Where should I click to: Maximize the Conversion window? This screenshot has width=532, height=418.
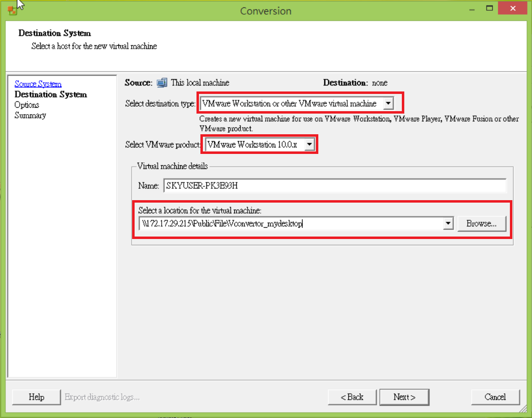489,8
